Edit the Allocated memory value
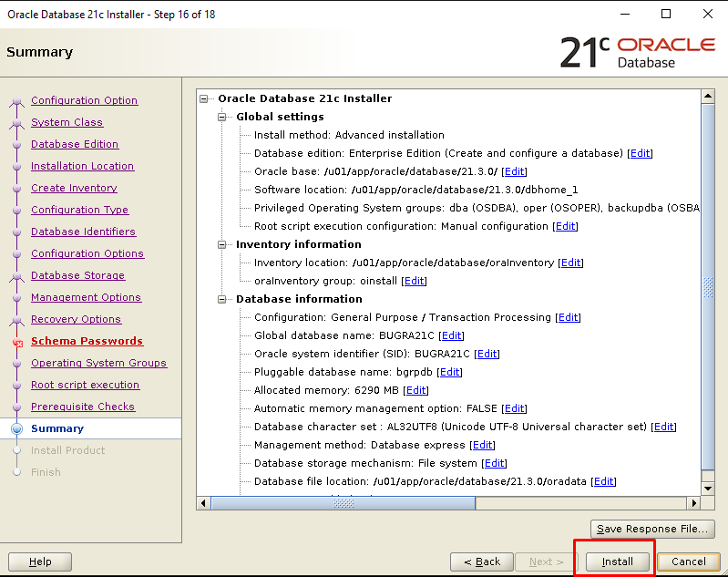Screen dimensions: 728x577 click(x=416, y=390)
